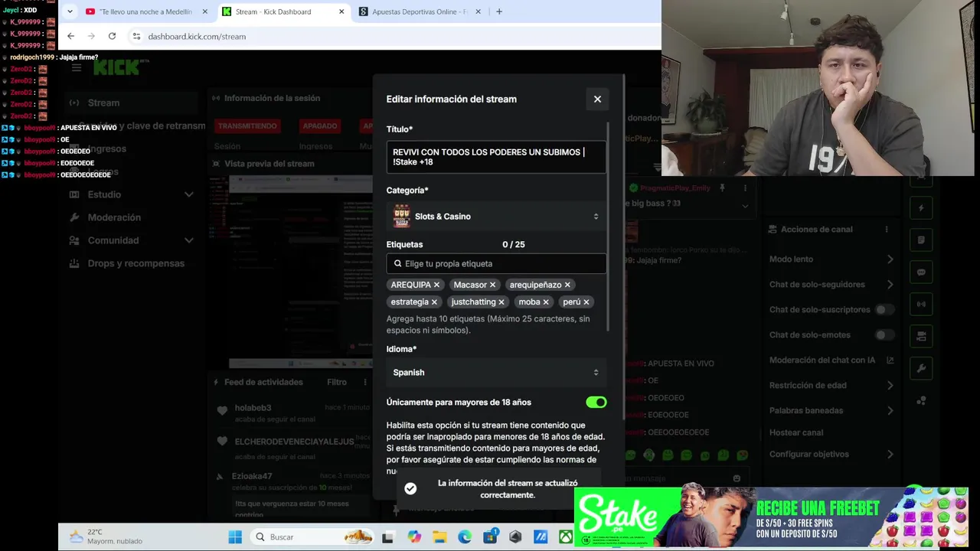Open Copilot from the taskbar

(x=414, y=536)
